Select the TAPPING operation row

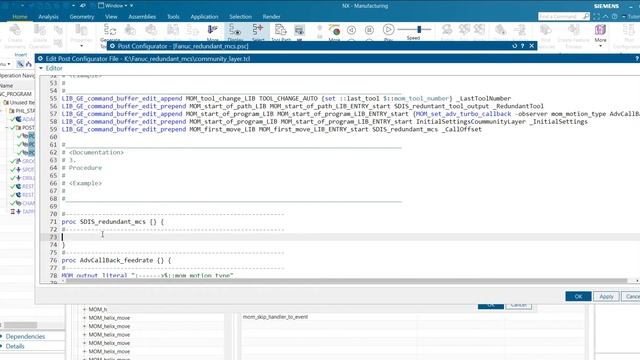click(x=23, y=211)
